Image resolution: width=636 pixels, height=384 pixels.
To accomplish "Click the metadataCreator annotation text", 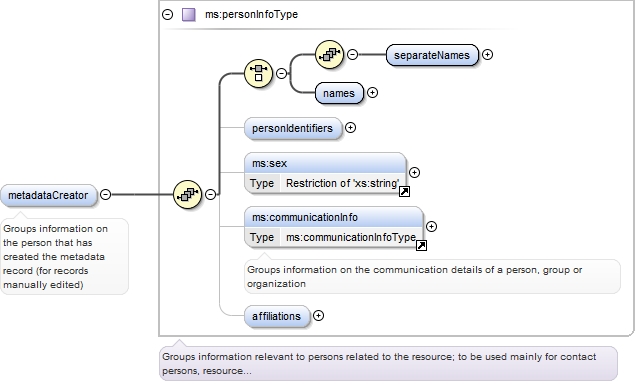I will [x=56, y=257].
